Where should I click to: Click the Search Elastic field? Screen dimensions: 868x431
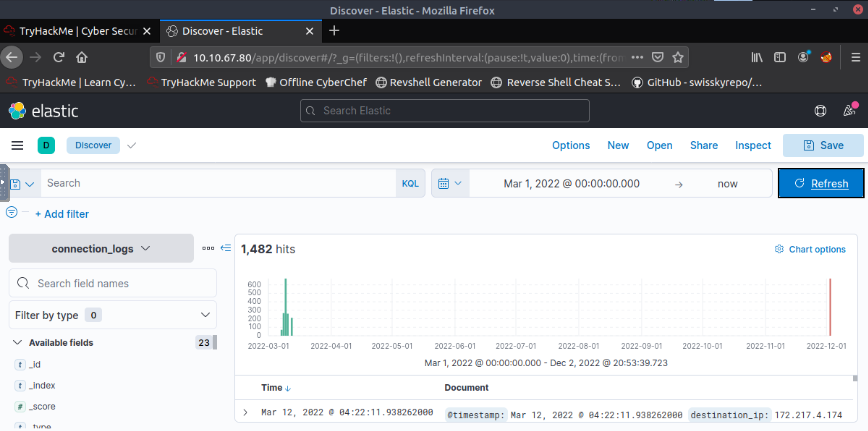(x=444, y=110)
